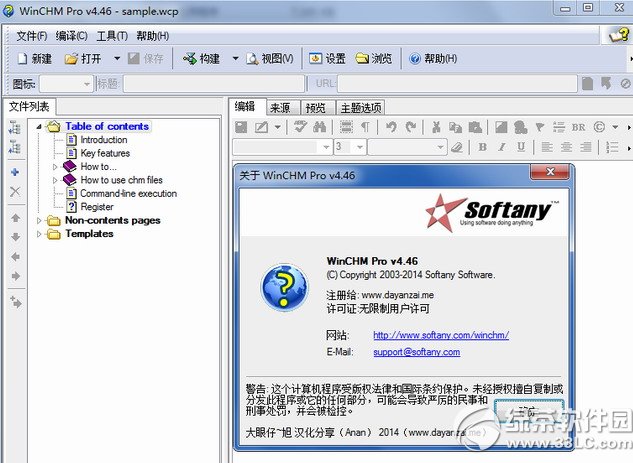Expand the How to use chm files node

tap(55, 180)
